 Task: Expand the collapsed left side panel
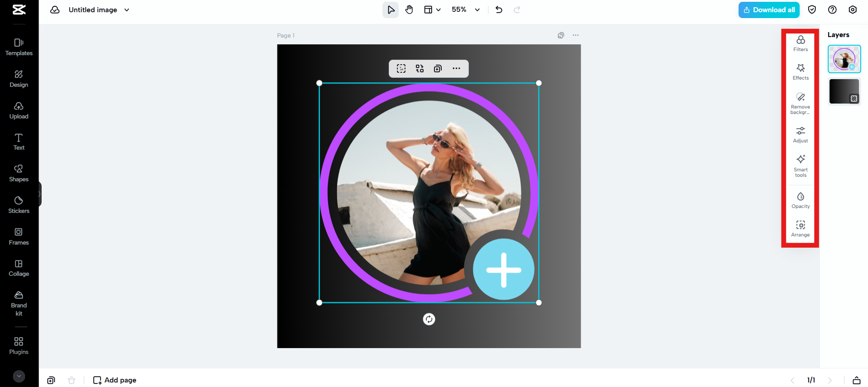pos(40,194)
